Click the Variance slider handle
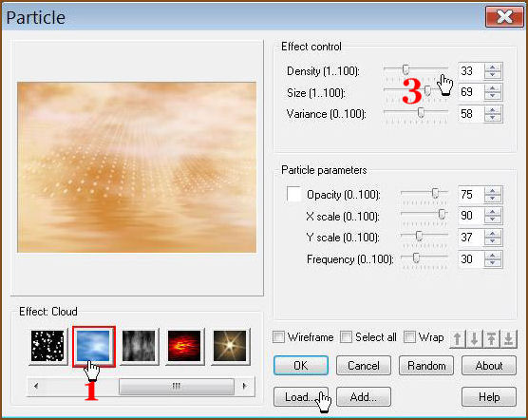Screen dimensions: 528x420 pyautogui.click(x=421, y=112)
